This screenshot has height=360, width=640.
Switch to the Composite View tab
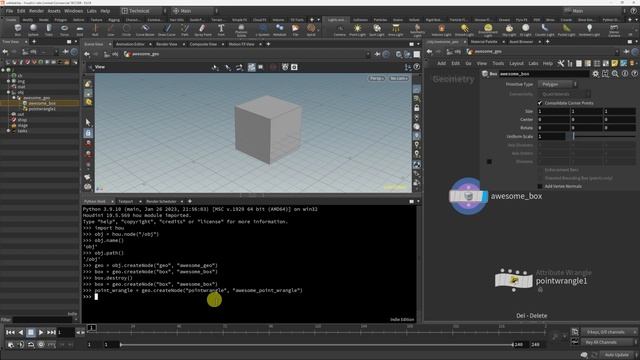[203, 44]
